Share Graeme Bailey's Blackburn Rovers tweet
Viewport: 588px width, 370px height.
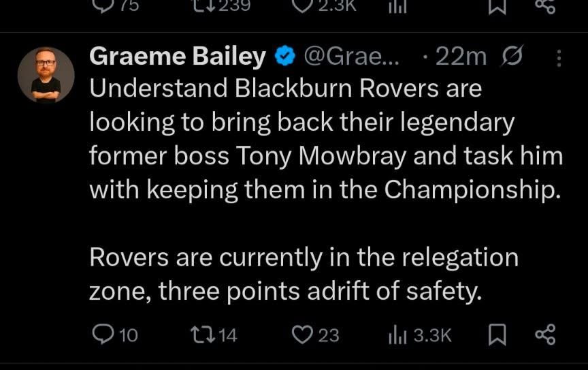point(546,335)
